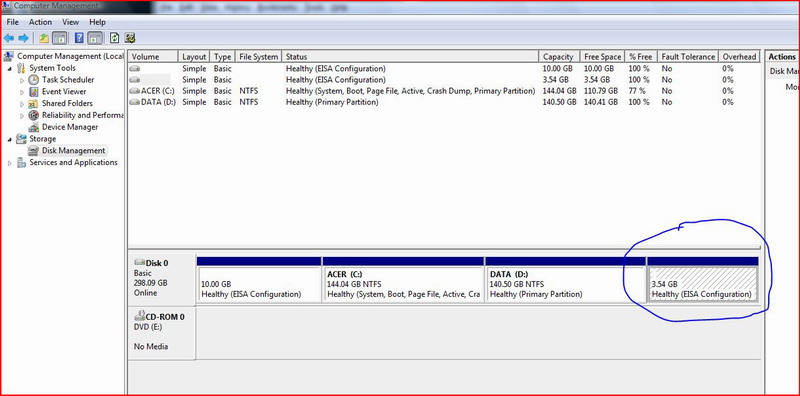Click the drive icon of the 3.54 GB volume row
Image resolution: width=800 pixels, height=396 pixels.
coord(135,80)
